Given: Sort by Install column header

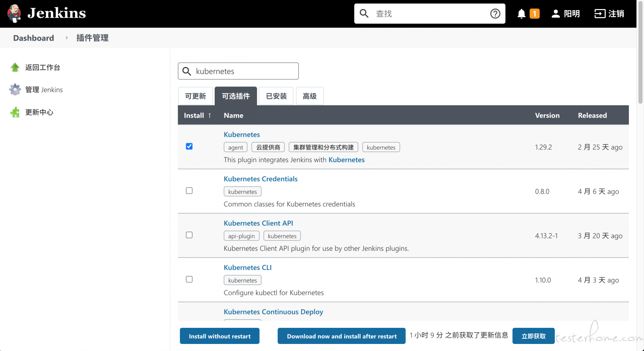Looking at the screenshot, I should pyautogui.click(x=197, y=115).
